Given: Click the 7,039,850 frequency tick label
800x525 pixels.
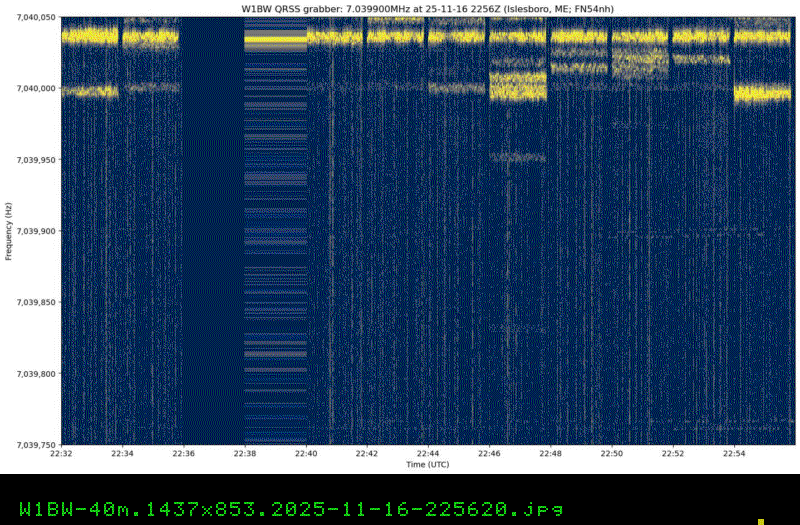Looking at the screenshot, I should tap(36, 302).
